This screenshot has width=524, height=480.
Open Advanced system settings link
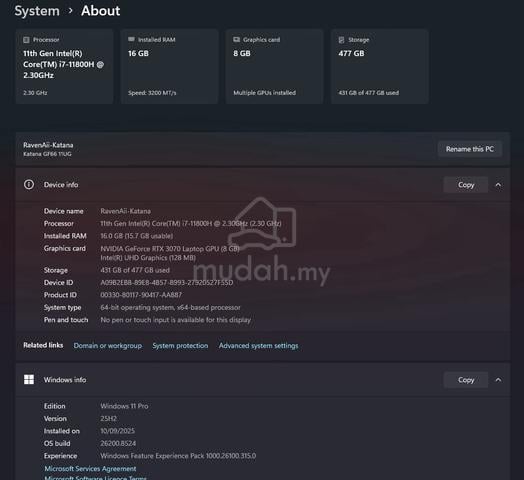point(258,346)
